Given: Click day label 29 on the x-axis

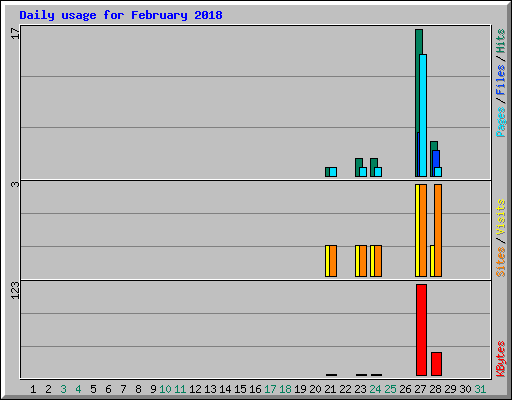Looking at the screenshot, I should (450, 389).
